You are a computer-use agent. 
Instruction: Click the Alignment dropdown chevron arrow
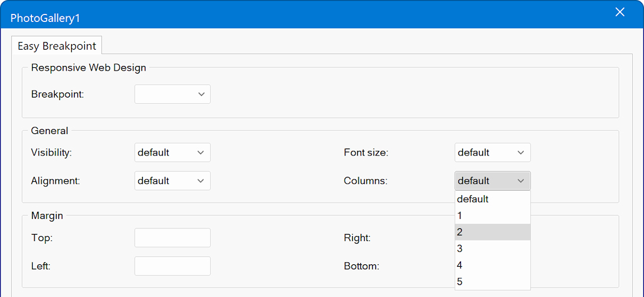(201, 181)
